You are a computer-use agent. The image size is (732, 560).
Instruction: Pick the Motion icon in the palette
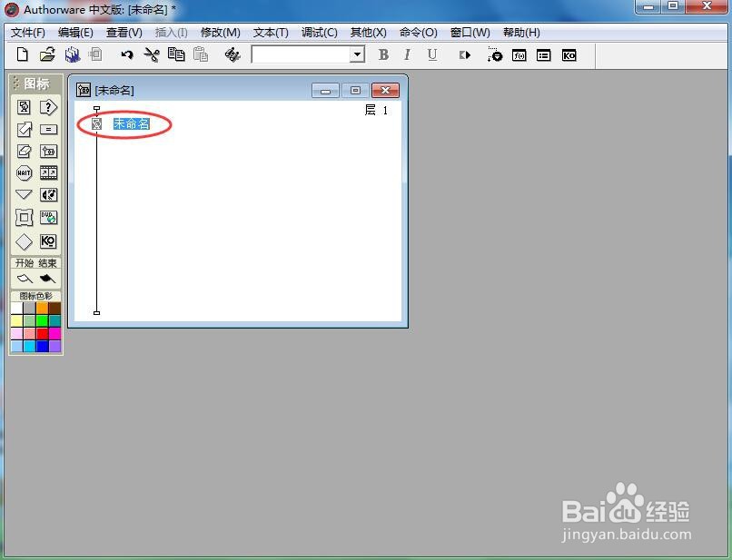pyautogui.click(x=24, y=129)
